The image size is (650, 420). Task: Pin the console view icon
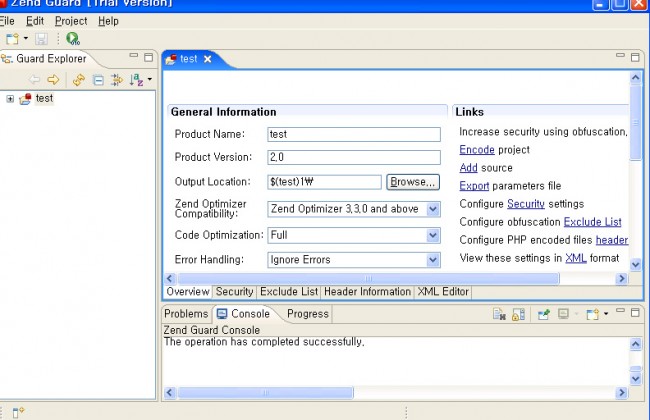[544, 314]
